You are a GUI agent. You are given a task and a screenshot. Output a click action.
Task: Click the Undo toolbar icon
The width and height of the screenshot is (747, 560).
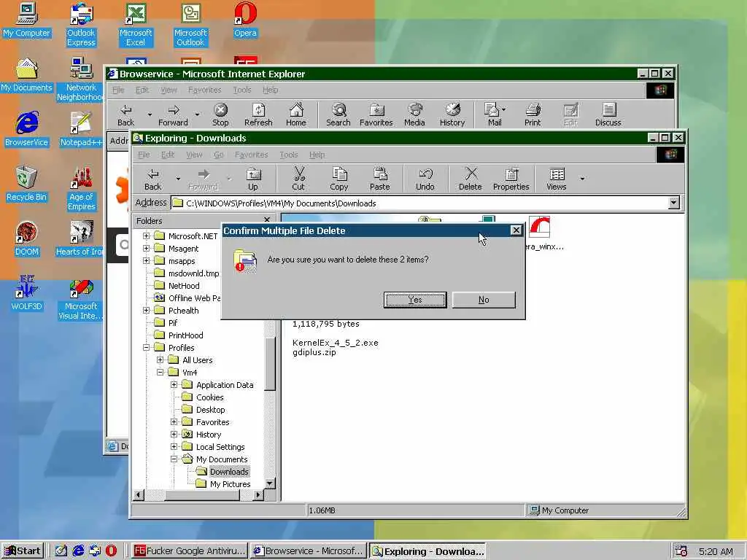pos(425,179)
